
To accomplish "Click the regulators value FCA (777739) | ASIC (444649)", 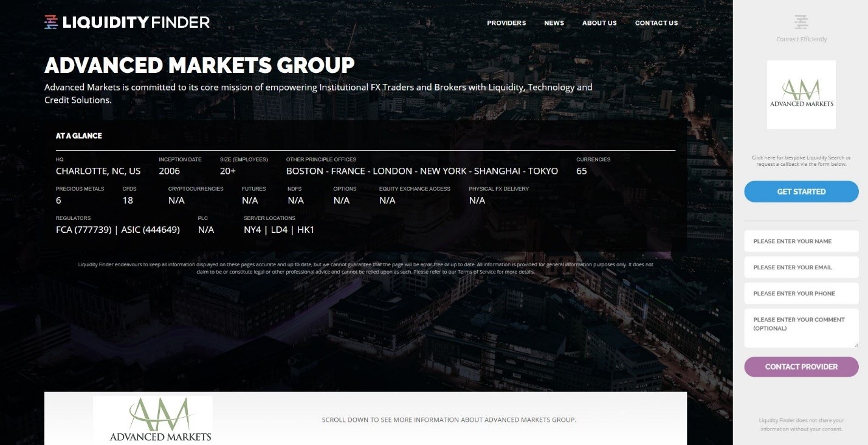I will coord(118,230).
